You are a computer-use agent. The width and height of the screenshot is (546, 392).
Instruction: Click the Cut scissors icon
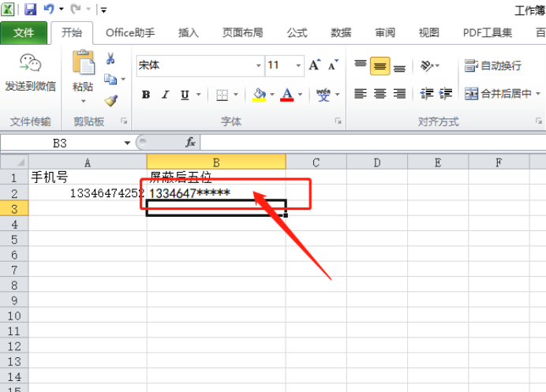(x=110, y=58)
